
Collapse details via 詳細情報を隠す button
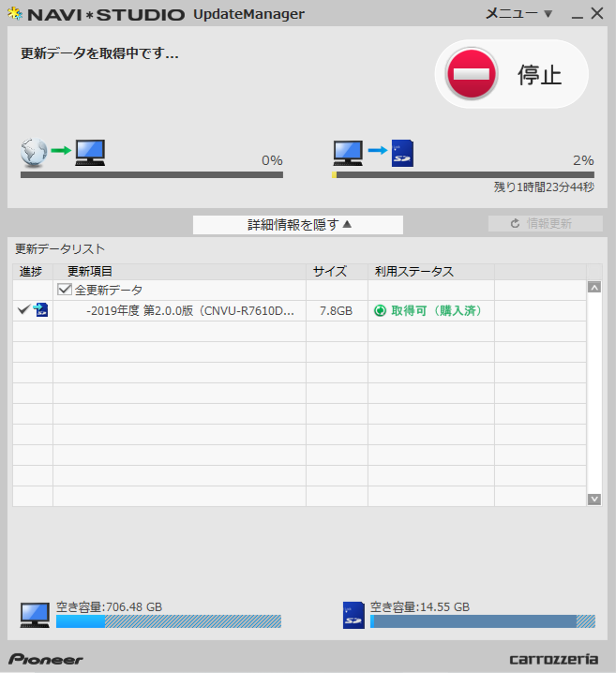tap(298, 224)
